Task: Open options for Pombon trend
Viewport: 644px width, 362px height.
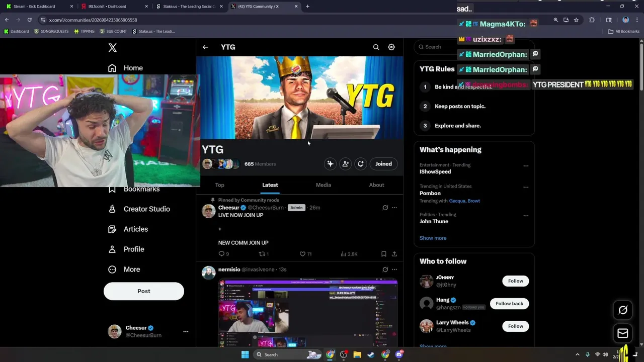Action: 526,187
